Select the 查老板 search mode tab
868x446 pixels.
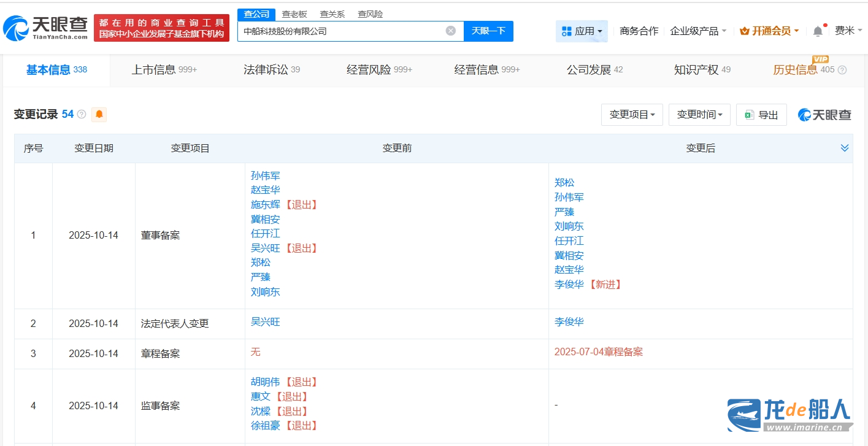[294, 14]
